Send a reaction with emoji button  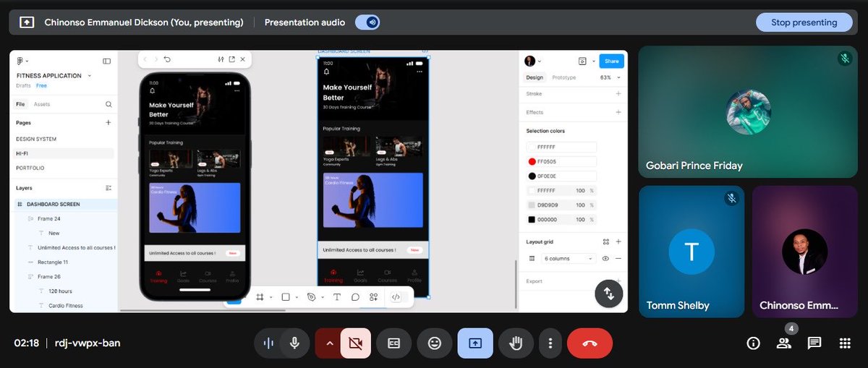point(435,343)
